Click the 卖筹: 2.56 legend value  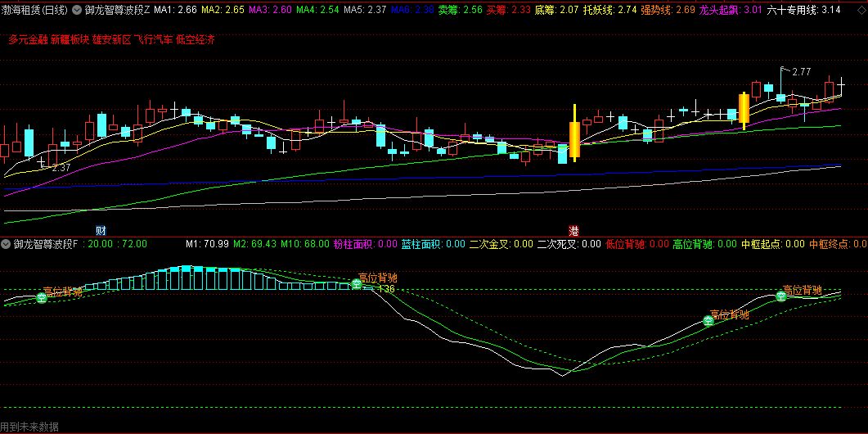pyautogui.click(x=461, y=10)
